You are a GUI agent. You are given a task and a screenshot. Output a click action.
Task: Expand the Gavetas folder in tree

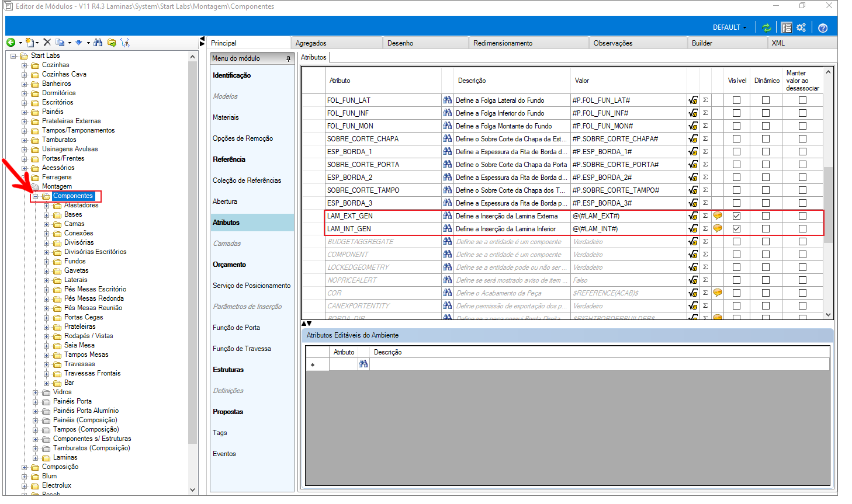coord(47,271)
